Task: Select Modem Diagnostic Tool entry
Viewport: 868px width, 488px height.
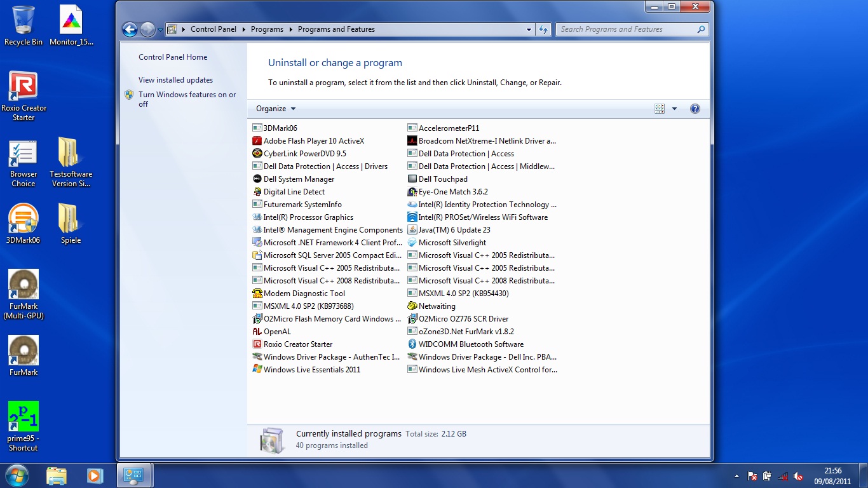Action: 299,294
